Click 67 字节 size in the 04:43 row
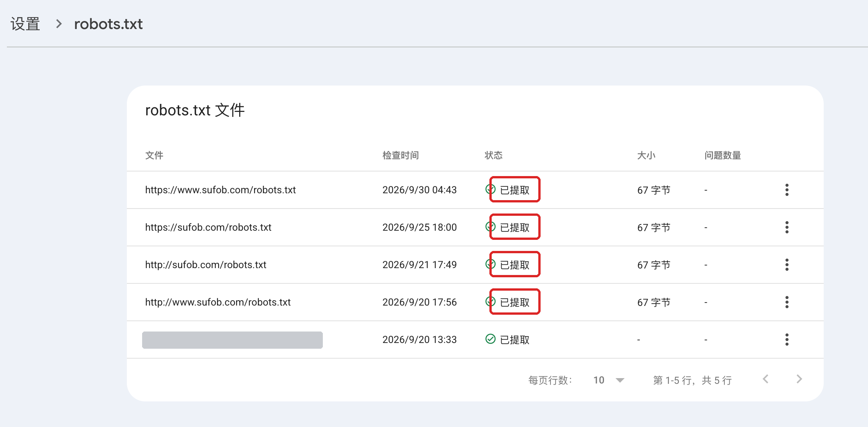868x427 pixels. point(654,190)
